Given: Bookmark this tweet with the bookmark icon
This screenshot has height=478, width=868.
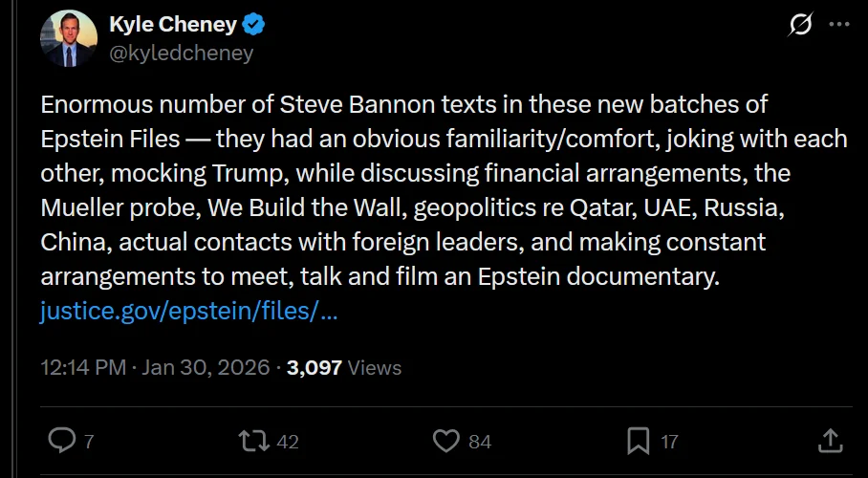Looking at the screenshot, I should tap(638, 441).
